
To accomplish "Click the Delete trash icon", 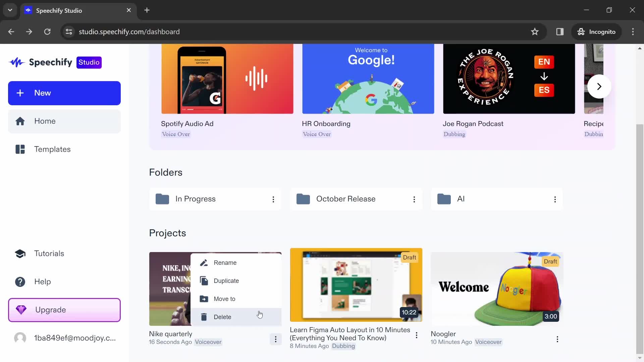I will click(x=204, y=317).
